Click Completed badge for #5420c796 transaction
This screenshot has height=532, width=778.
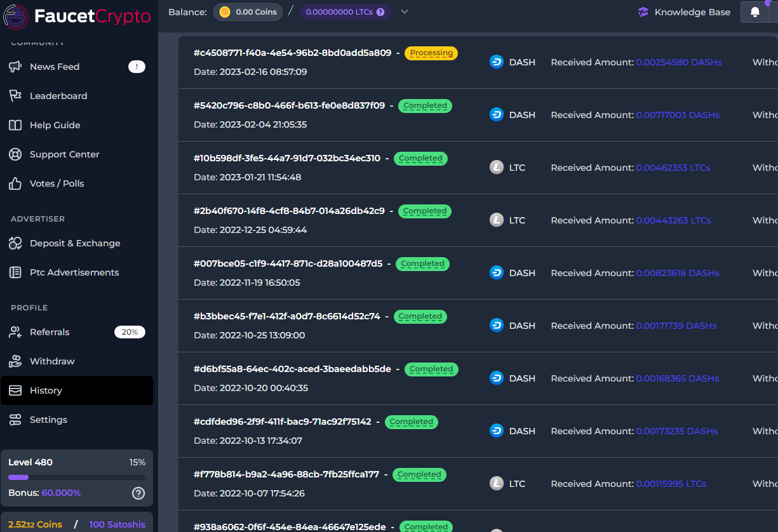pyautogui.click(x=425, y=106)
